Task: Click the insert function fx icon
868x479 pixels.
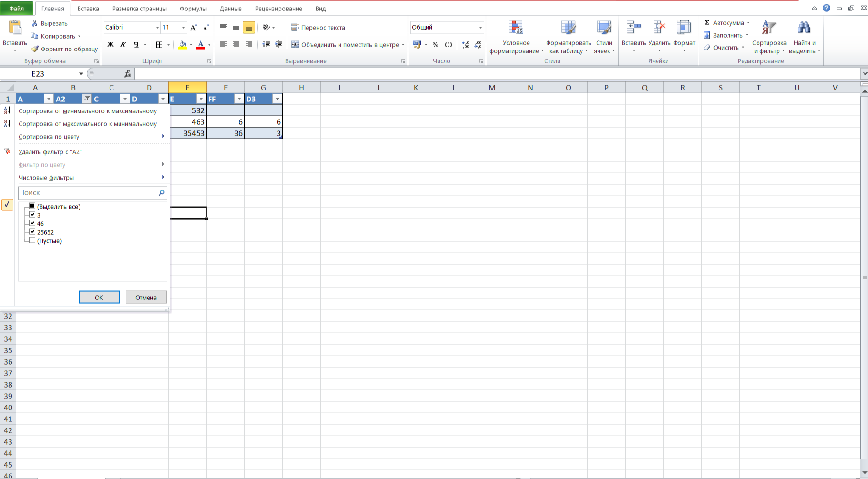Action: pos(128,74)
